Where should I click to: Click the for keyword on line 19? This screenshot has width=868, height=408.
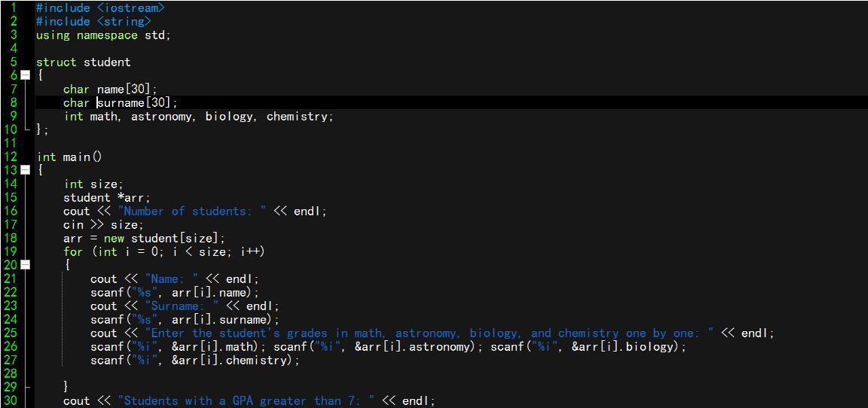[x=73, y=251]
